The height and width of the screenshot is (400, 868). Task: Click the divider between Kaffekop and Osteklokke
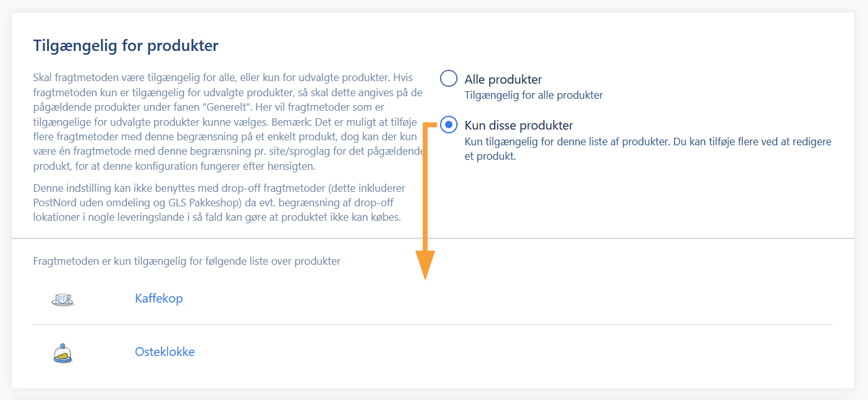(x=432, y=325)
